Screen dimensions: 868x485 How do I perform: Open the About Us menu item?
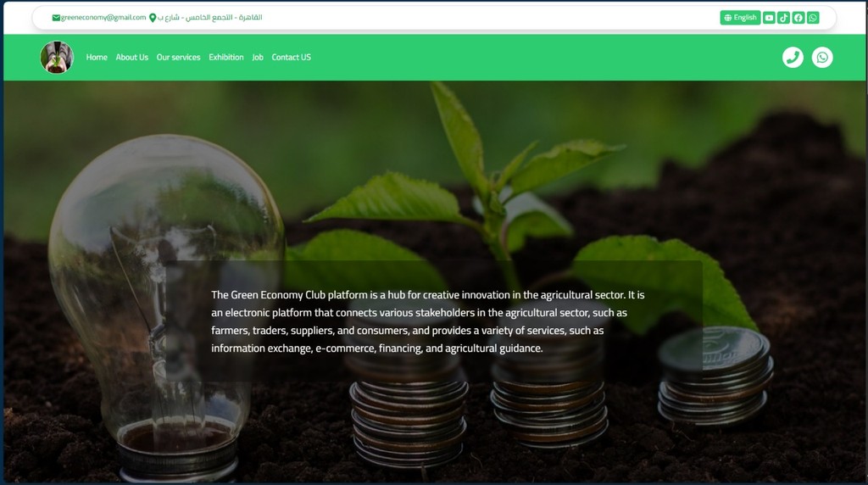[131, 57]
